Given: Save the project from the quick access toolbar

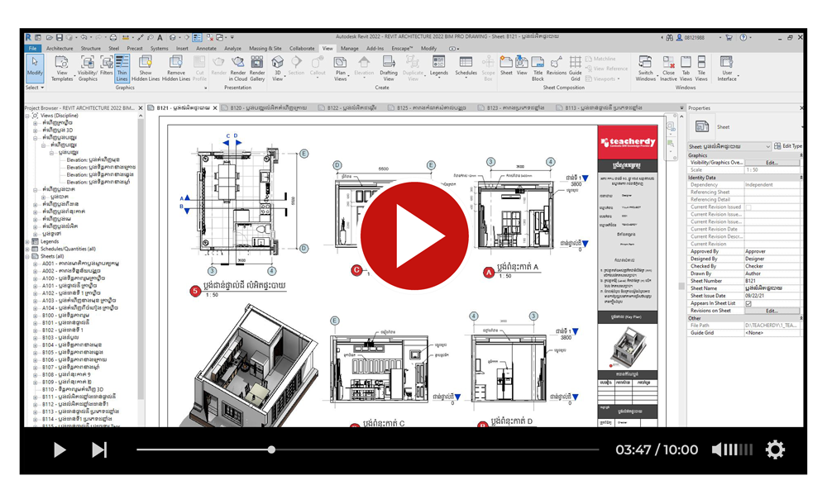Looking at the screenshot, I should tap(59, 37).
